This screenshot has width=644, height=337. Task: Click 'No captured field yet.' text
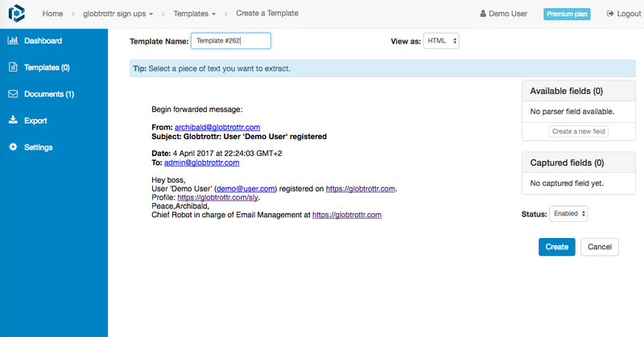pyautogui.click(x=567, y=183)
